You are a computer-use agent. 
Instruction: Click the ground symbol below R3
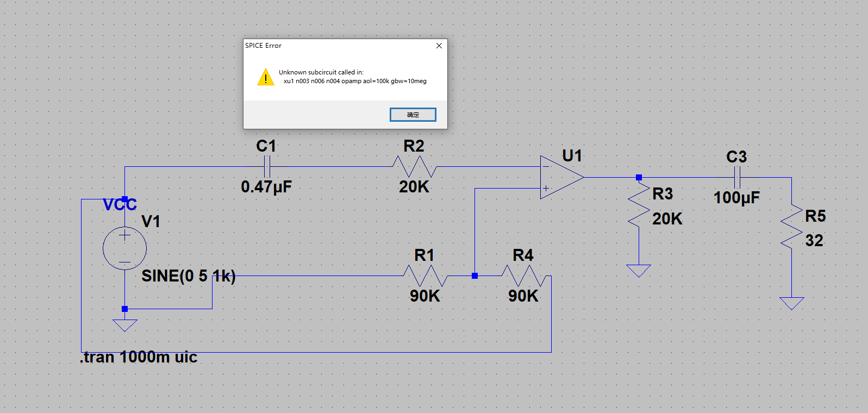pos(639,270)
